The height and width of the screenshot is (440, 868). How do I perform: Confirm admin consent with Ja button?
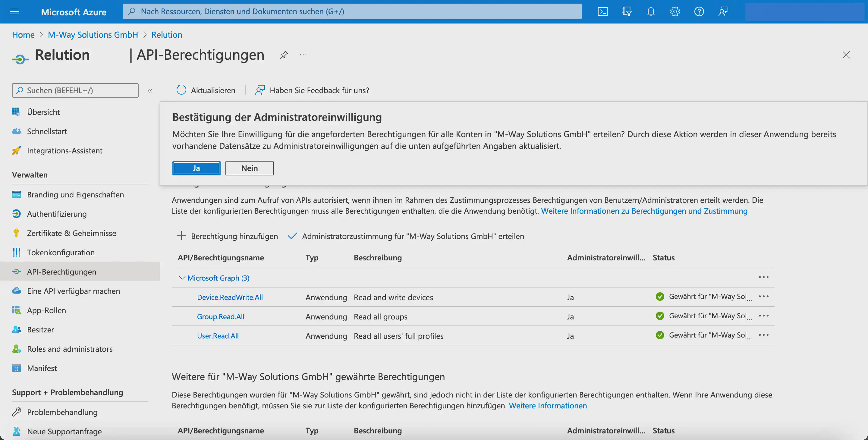196,168
